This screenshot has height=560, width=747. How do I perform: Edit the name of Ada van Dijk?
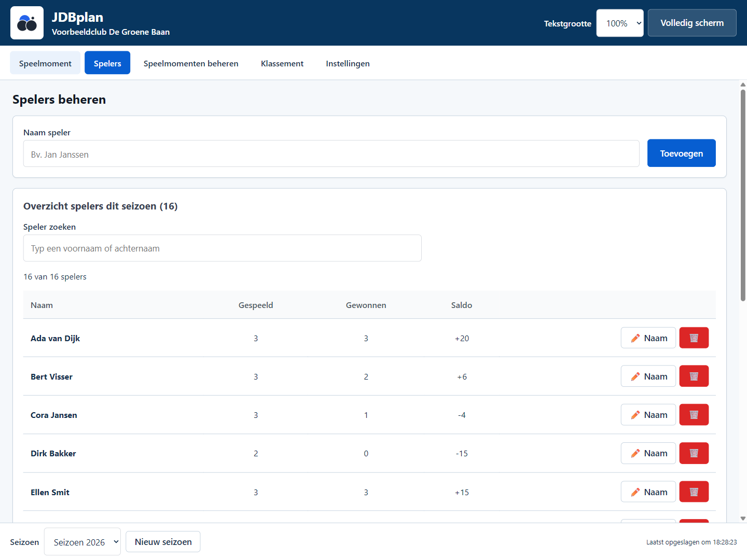(648, 338)
